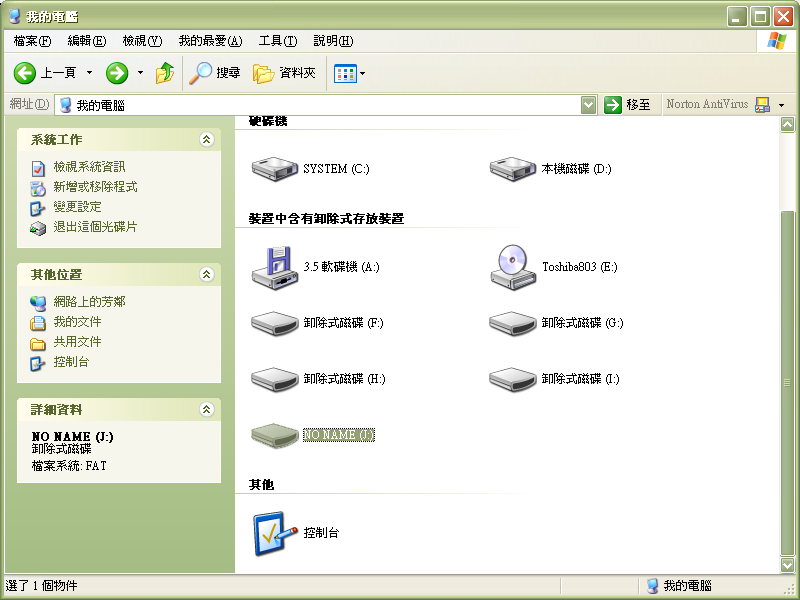Open the 編輯(E) menu

(87, 41)
